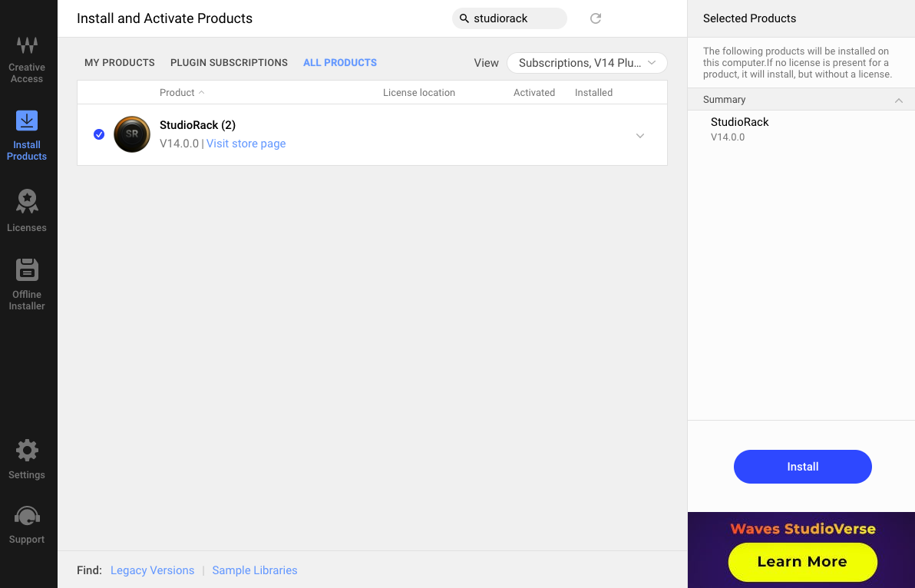Collapse the Summary section

click(899, 101)
